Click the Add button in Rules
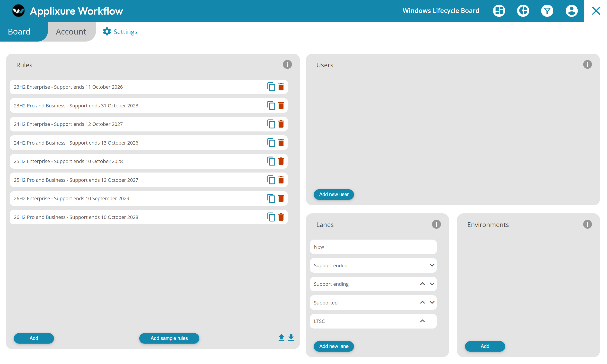Image resolution: width=607 pixels, height=364 pixels. point(34,338)
